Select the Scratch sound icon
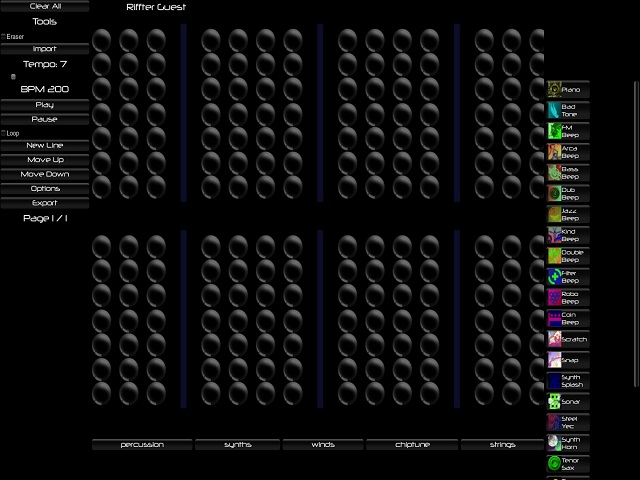Screen dimensions: 640x480 [554, 339]
